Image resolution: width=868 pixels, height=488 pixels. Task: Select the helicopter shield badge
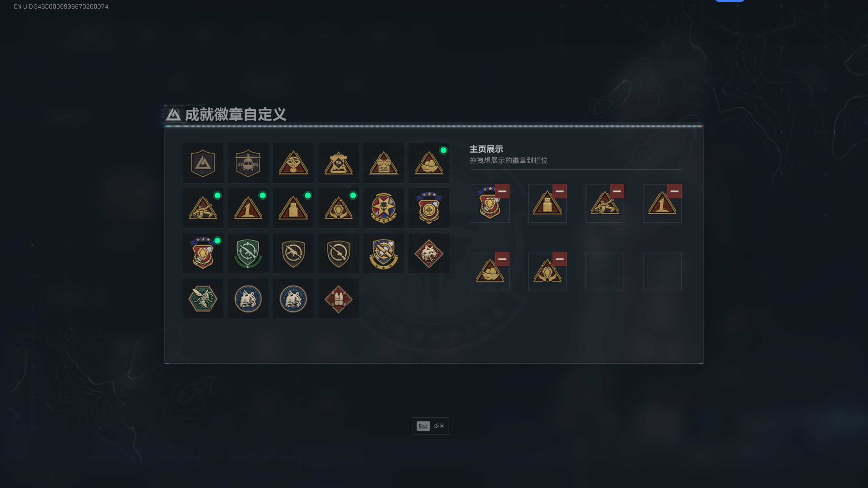[248, 163]
